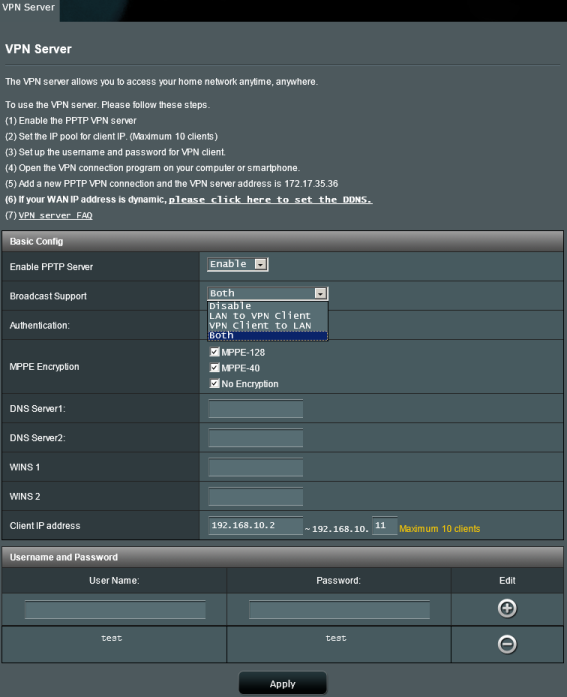Viewport: 567px width, 697px height.
Task: Focus the DNS Server1 input field
Action: coord(256,409)
